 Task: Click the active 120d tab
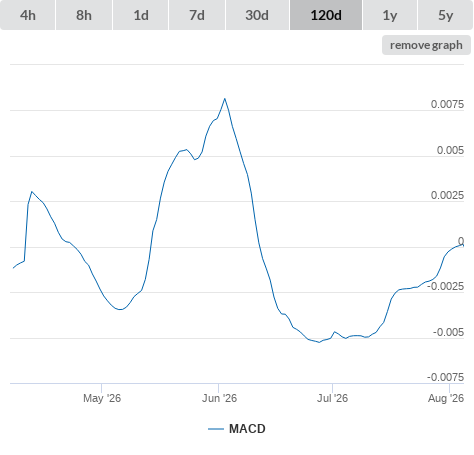click(326, 15)
